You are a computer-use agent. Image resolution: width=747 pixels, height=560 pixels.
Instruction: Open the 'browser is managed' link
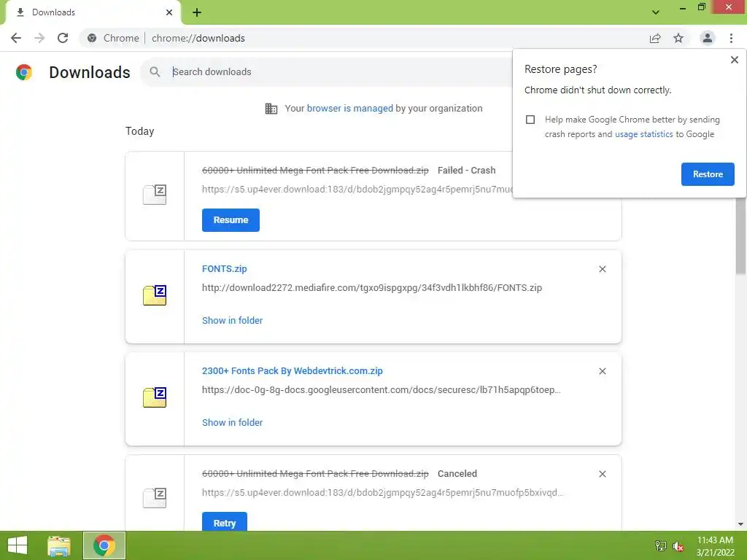(349, 109)
